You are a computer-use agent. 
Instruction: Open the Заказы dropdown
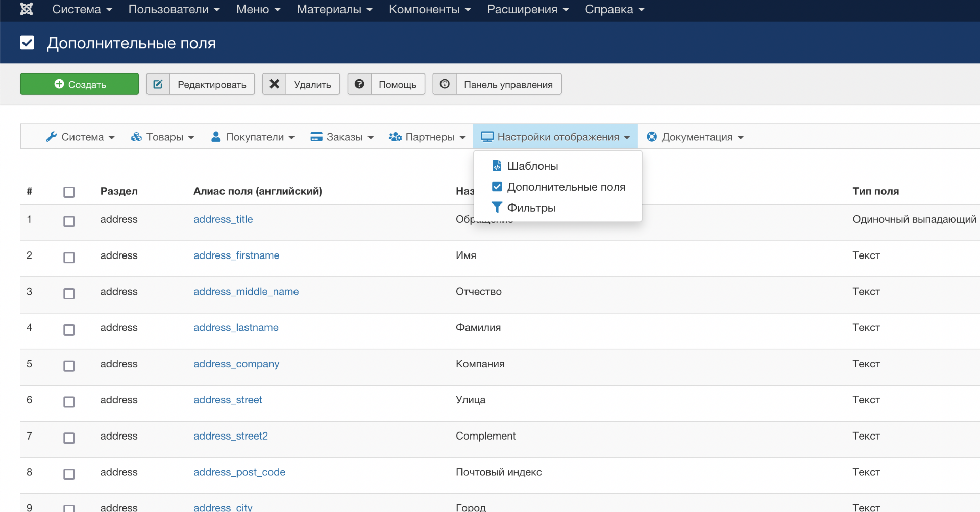(x=342, y=137)
